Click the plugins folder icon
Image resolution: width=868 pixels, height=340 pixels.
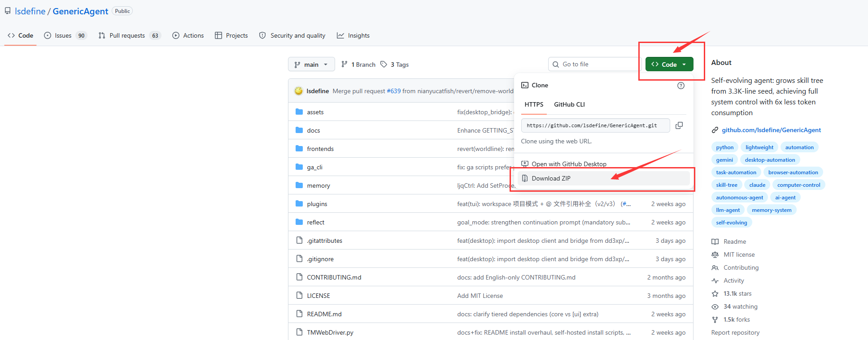click(299, 203)
